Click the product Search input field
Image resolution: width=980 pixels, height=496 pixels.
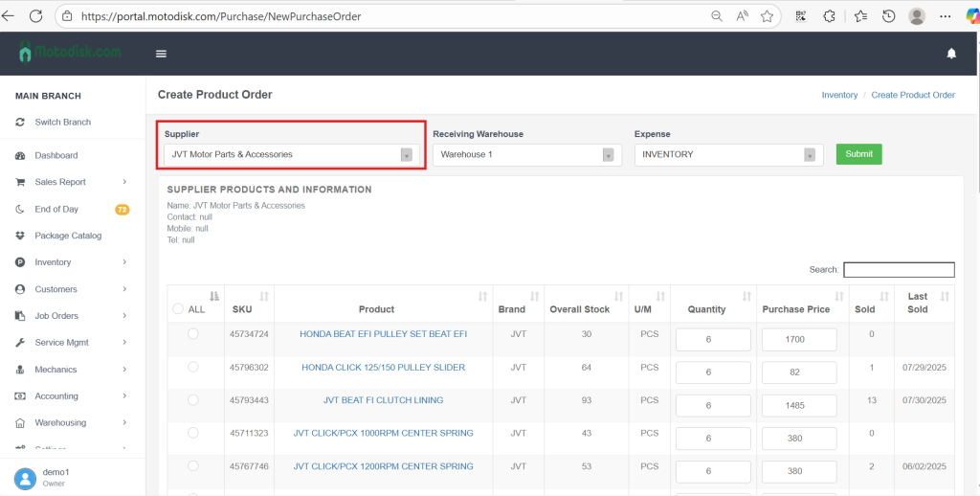coord(899,270)
